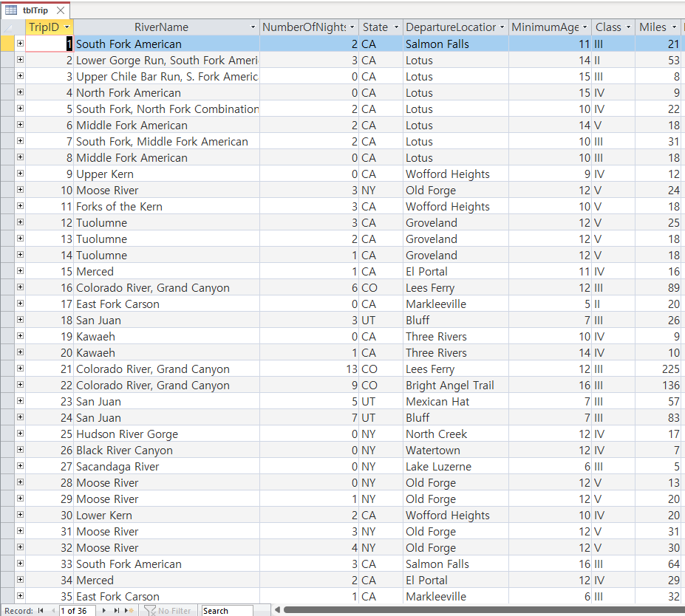Expand subdatasheet for TripID 1 row
685x616 pixels.
tap(20, 44)
